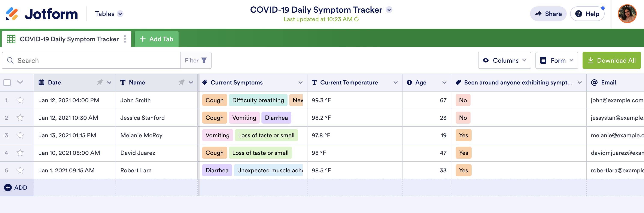Open the Columns visibility dropdown

[504, 61]
